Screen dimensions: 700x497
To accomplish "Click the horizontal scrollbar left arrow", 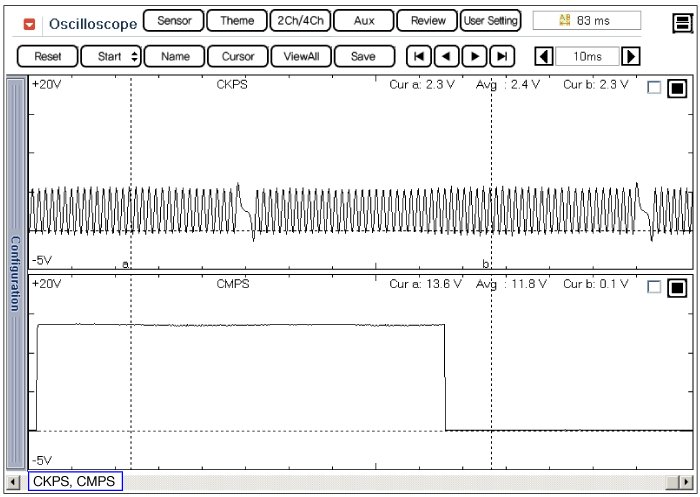I will click(x=13, y=483).
